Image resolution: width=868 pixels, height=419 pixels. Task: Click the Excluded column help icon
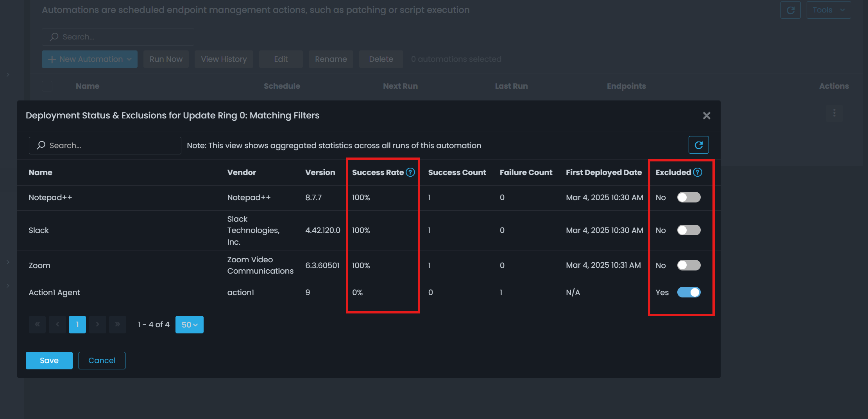[698, 172]
